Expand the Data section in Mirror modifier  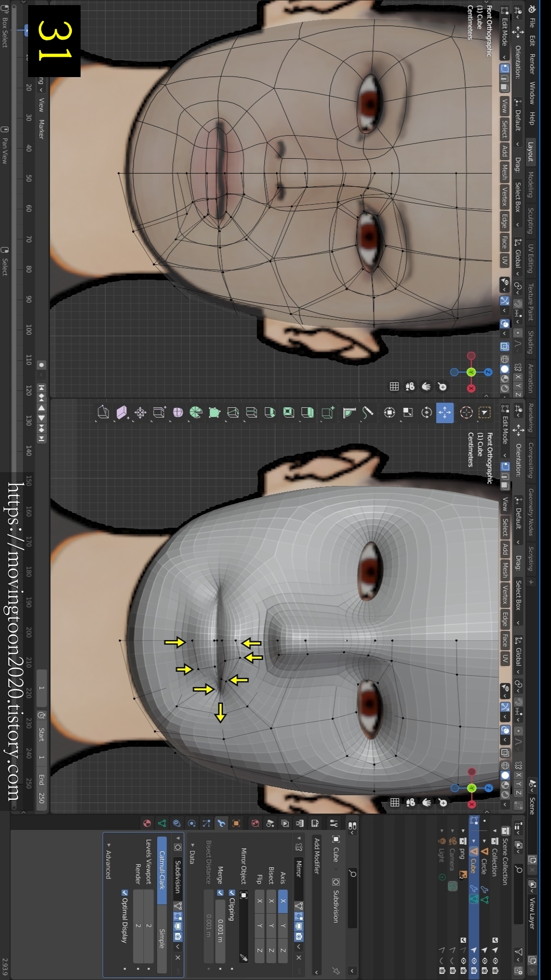point(192,845)
